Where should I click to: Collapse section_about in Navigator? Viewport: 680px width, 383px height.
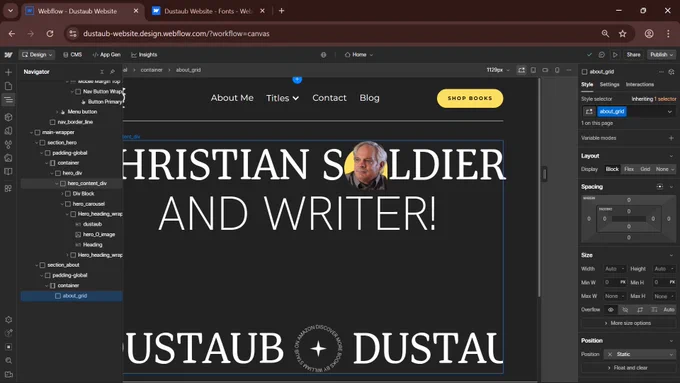pos(37,265)
